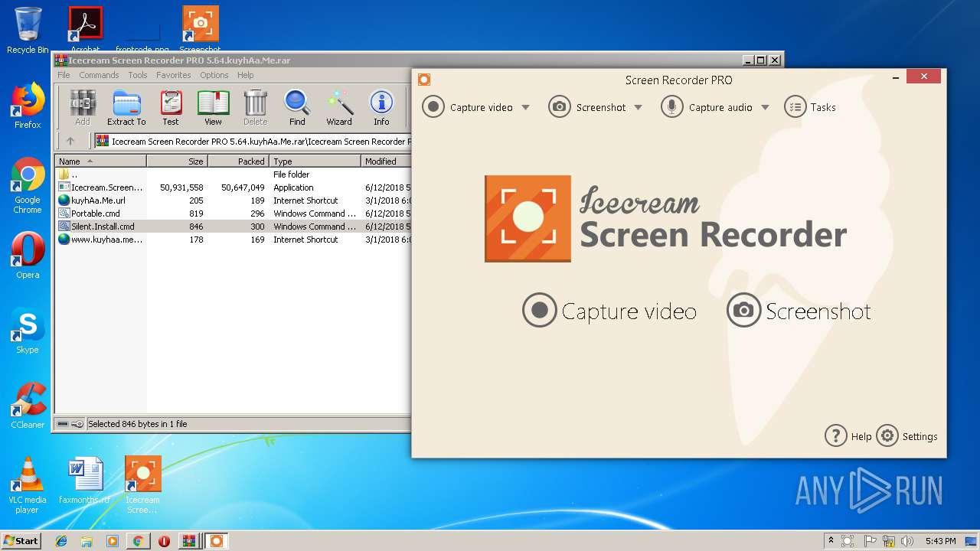The width and height of the screenshot is (980, 551).
Task: Click the Screenshot camera toolbar icon
Action: click(560, 107)
